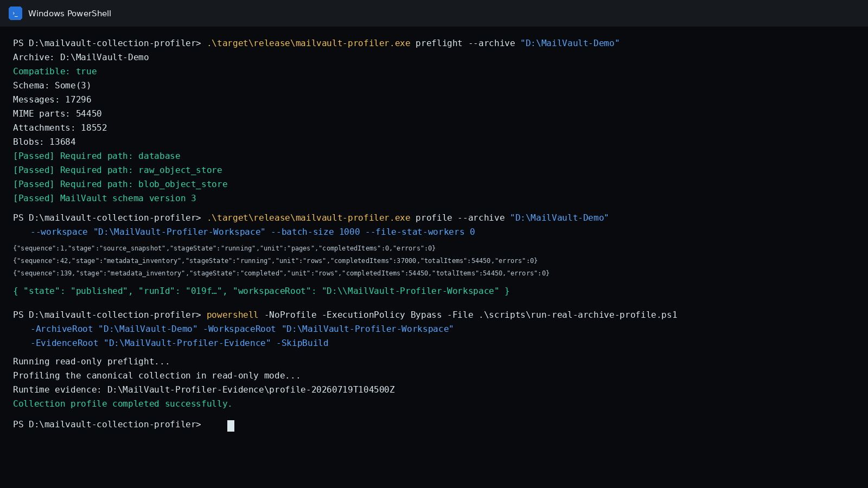
Task: Click 'Profiling the canonical collection' line
Action: pos(157,376)
